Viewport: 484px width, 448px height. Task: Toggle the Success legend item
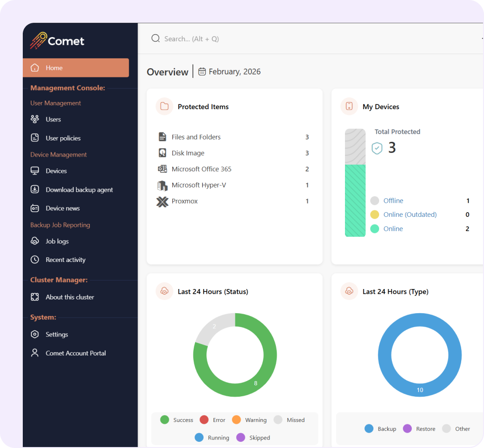pos(177,420)
